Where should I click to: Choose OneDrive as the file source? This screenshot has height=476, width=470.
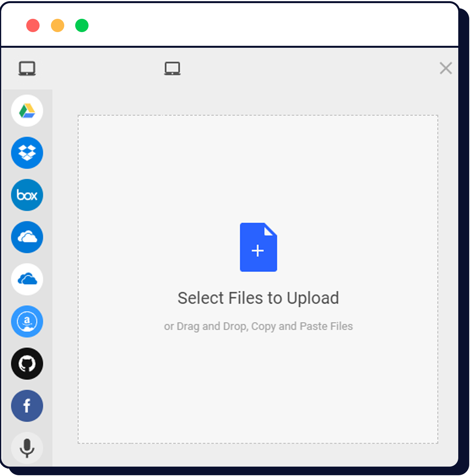(x=27, y=237)
